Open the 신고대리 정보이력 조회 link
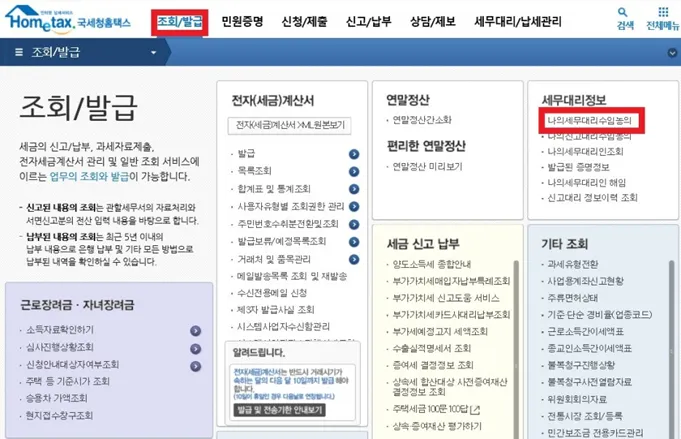 592,198
